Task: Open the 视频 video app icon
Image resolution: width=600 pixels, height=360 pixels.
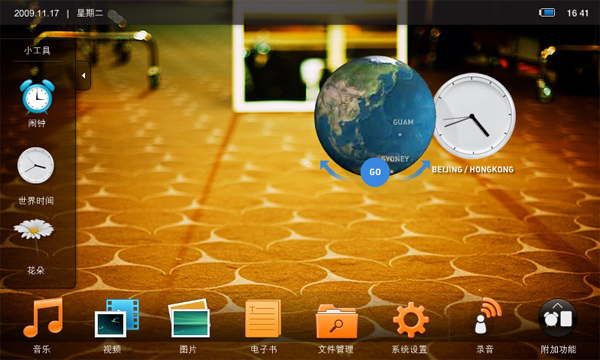Action: pos(117,318)
